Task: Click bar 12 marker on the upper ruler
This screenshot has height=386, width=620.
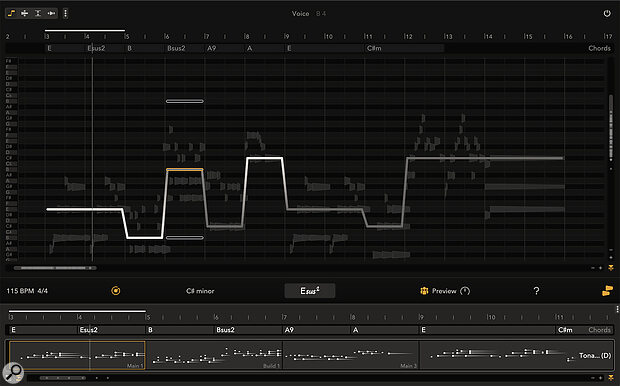Action: (408, 36)
